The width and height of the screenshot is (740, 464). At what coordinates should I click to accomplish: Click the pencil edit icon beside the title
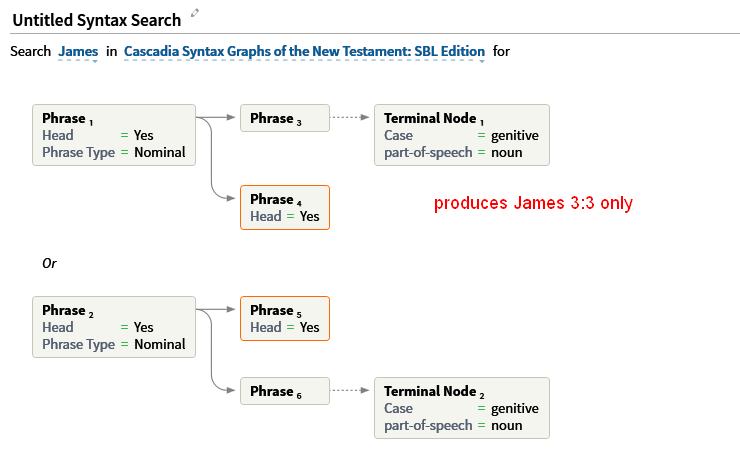(x=194, y=13)
